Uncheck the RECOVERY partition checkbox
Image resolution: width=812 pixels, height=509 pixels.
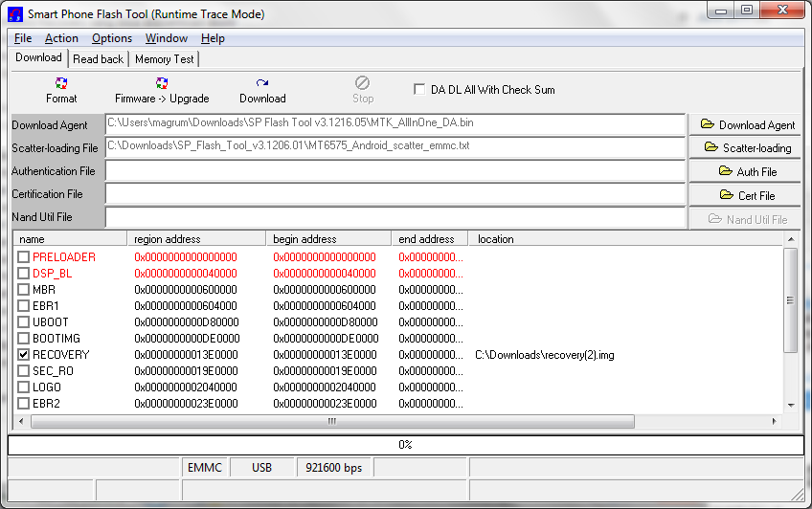click(x=24, y=355)
